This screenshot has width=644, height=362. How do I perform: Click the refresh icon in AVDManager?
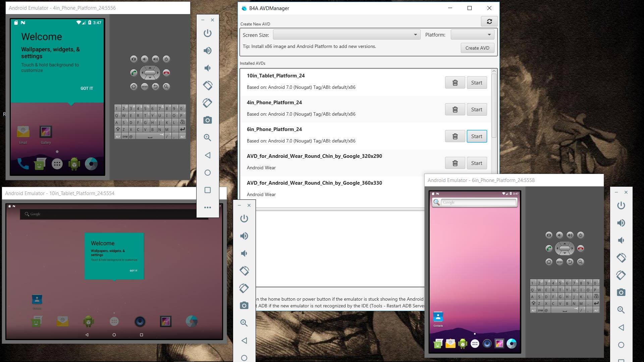point(489,21)
